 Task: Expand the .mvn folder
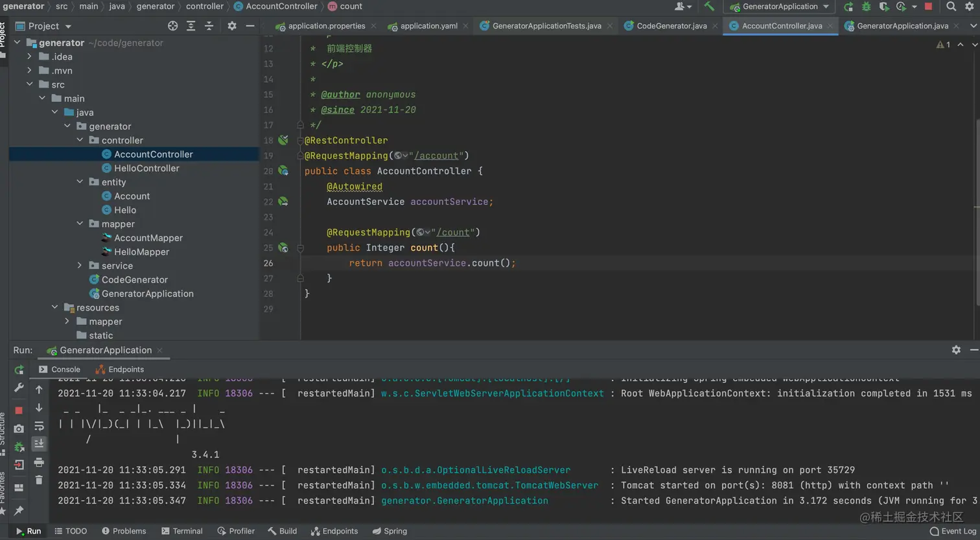[x=30, y=71]
